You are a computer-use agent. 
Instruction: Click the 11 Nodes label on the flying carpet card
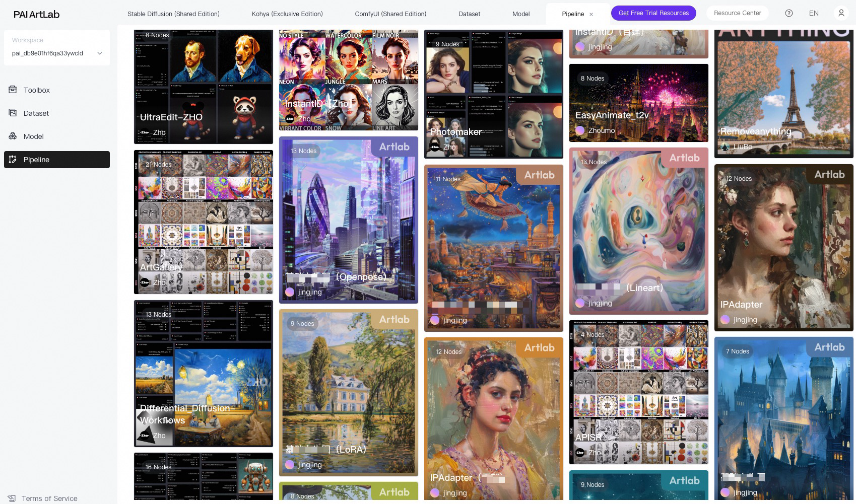point(448,179)
